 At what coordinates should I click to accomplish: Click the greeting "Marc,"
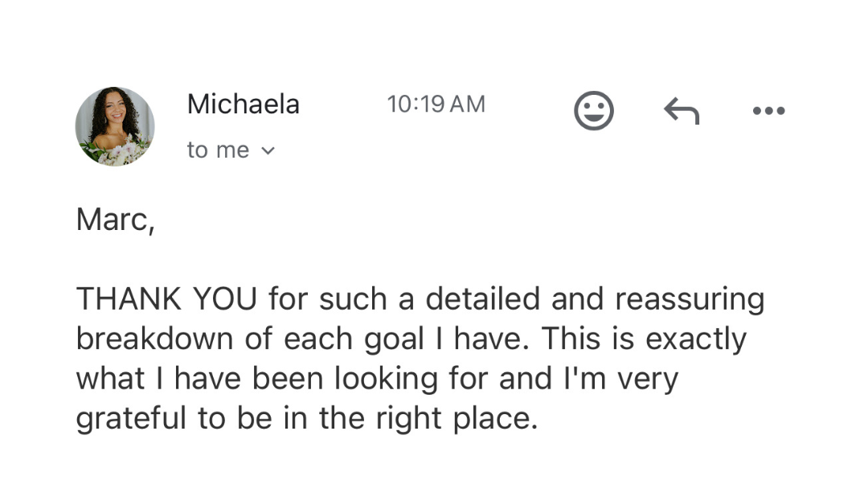click(x=115, y=220)
